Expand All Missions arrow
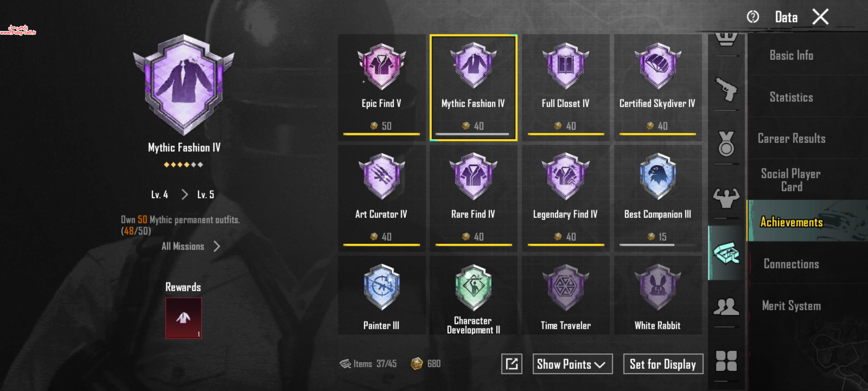 click(x=217, y=247)
